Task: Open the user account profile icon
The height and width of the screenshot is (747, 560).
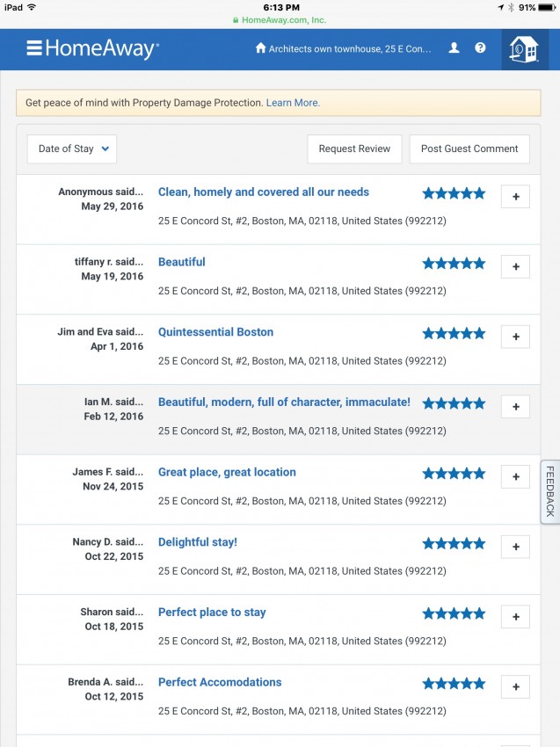Action: pyautogui.click(x=455, y=47)
